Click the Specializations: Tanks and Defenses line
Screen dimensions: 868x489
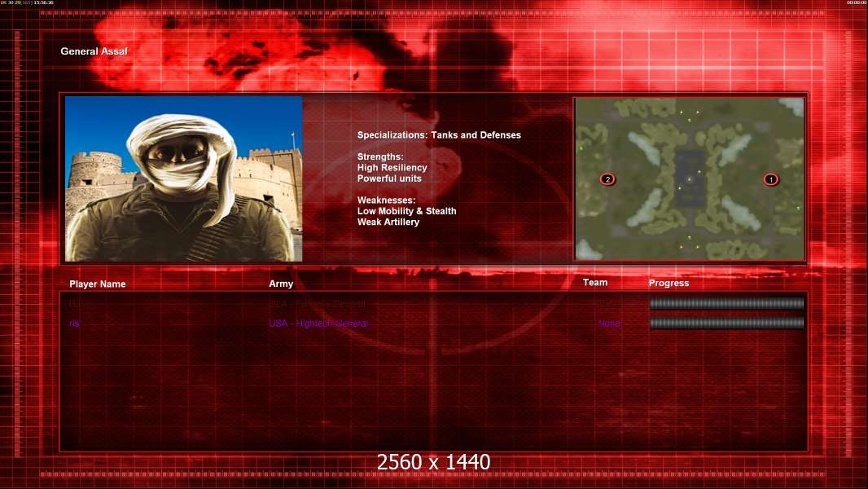[x=439, y=135]
